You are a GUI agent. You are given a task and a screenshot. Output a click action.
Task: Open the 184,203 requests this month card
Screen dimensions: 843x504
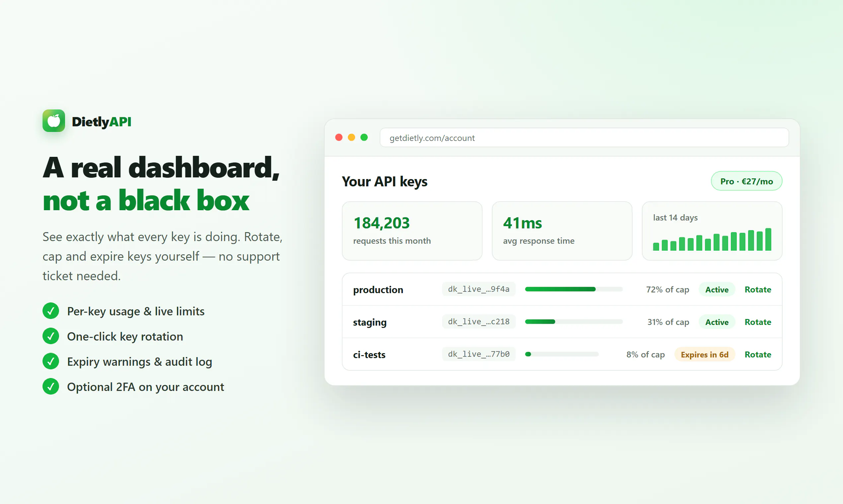(x=412, y=231)
